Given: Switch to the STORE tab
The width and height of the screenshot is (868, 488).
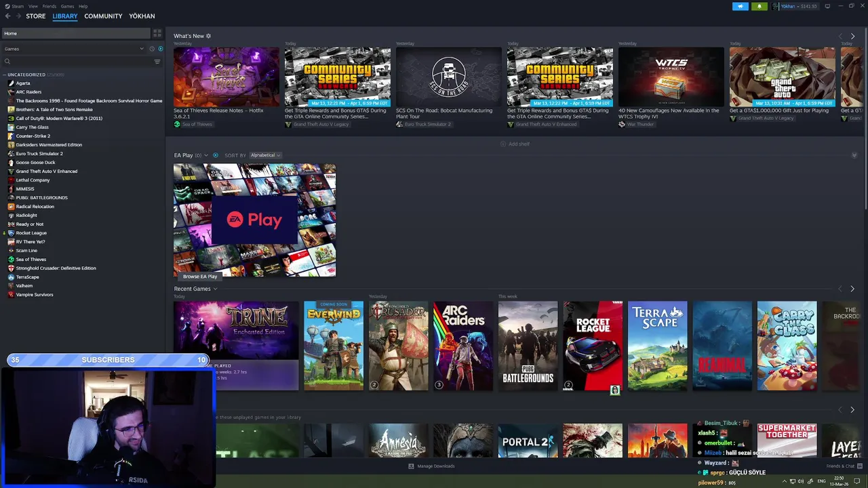Looking at the screenshot, I should click(36, 16).
